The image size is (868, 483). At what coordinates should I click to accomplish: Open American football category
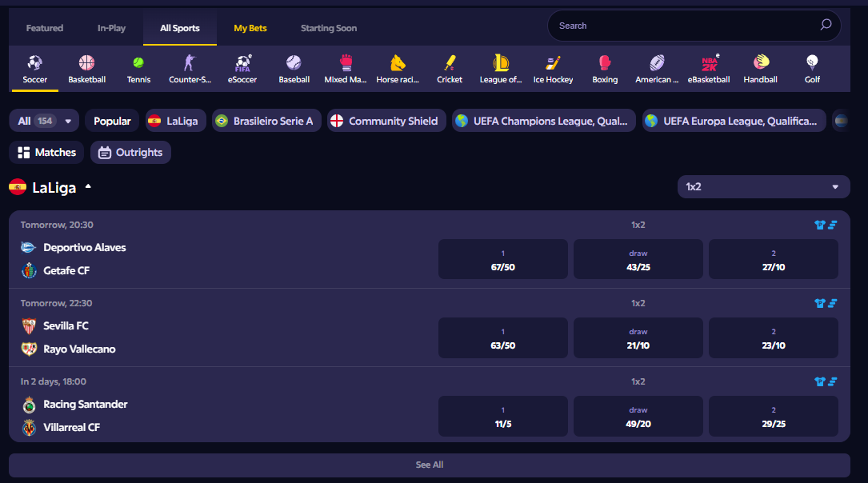pyautogui.click(x=657, y=62)
